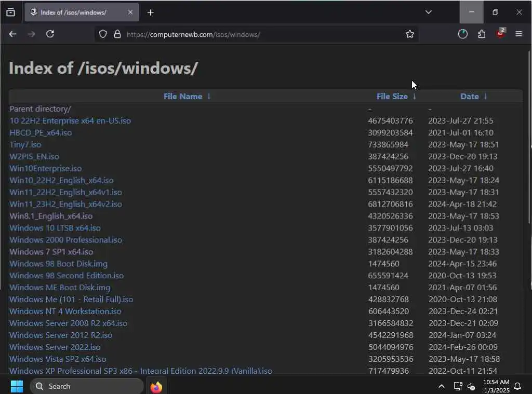532x394 pixels.
Task: Download Windows 10 LTSB x64.iso
Action: (x=55, y=228)
